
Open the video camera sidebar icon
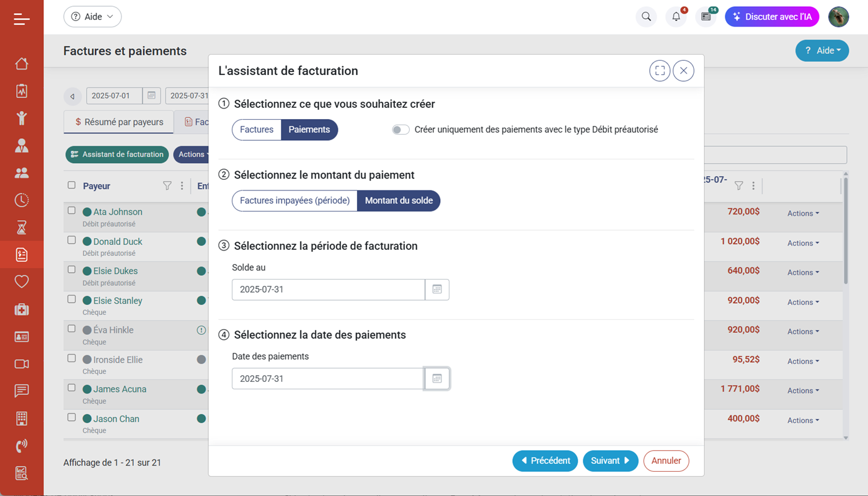click(22, 364)
